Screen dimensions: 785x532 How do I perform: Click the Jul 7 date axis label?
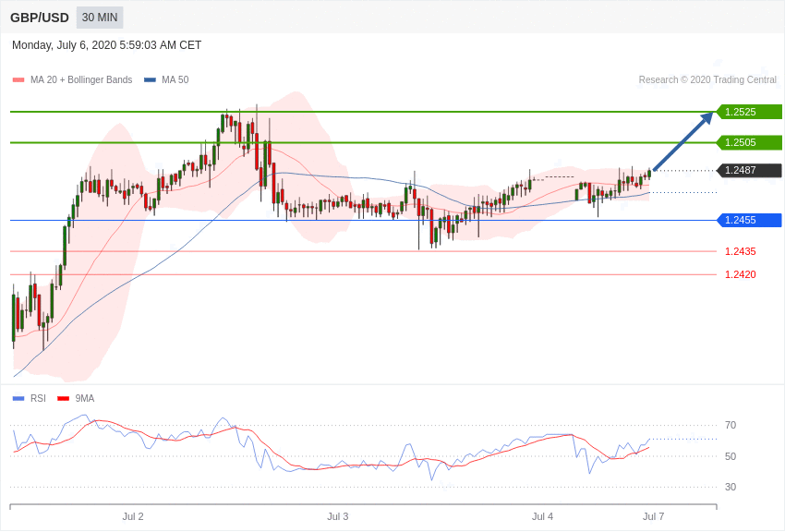pyautogui.click(x=653, y=516)
